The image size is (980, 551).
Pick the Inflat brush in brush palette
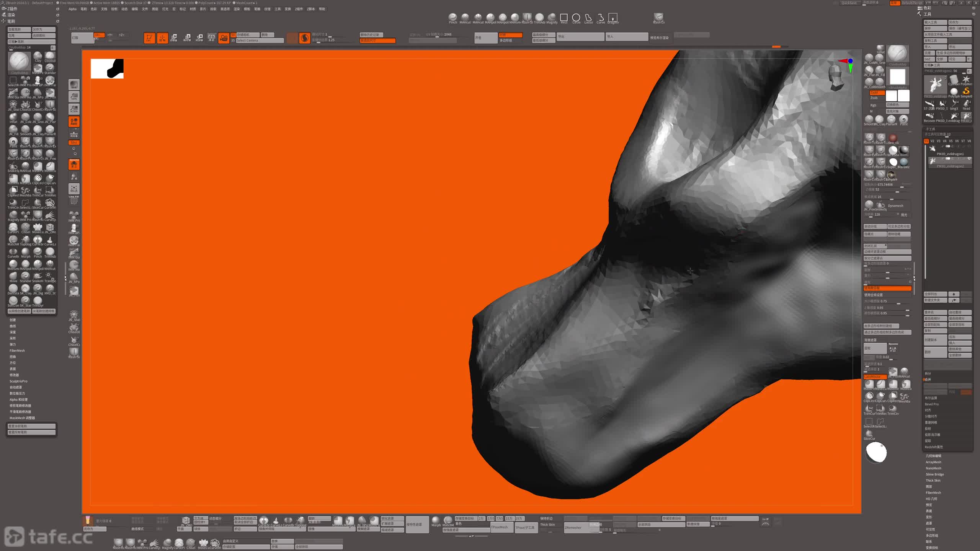(13, 118)
